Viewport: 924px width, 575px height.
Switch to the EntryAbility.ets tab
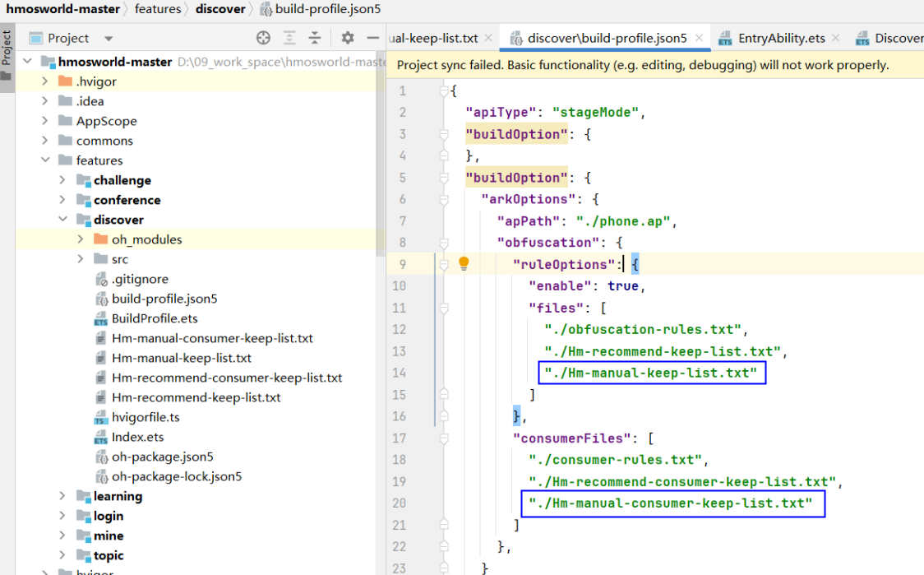[780, 38]
